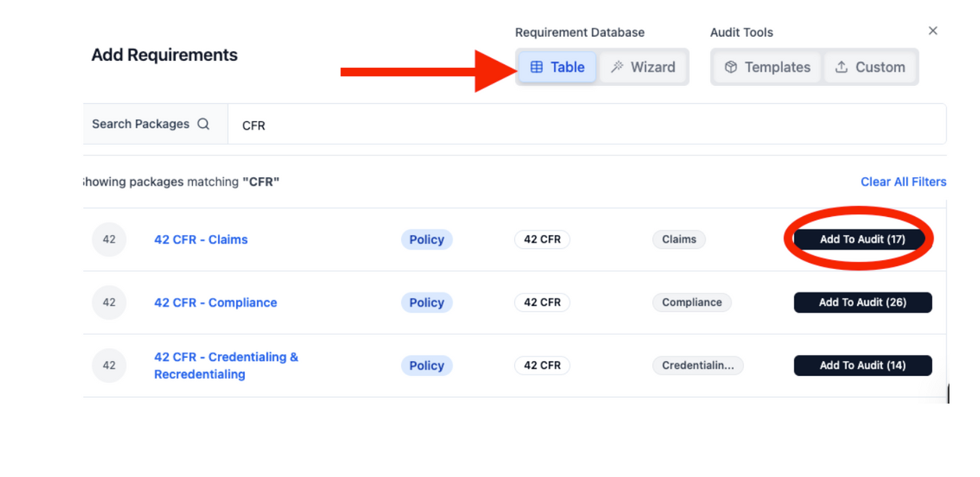The image size is (980, 477).
Task: Toggle the Templates audit tool
Action: point(766,67)
